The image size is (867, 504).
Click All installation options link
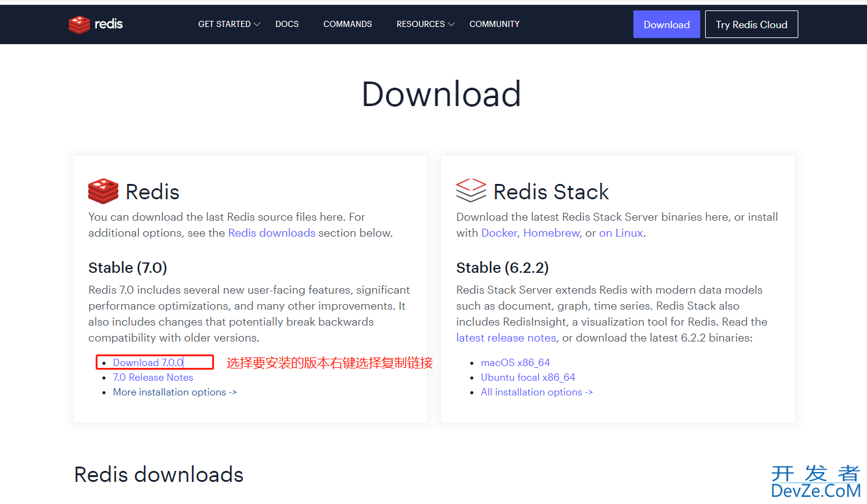tap(537, 392)
